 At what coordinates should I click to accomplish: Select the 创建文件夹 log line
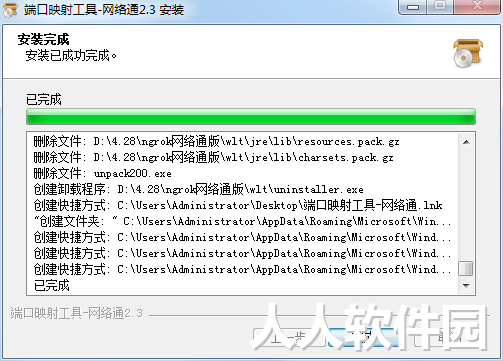242,221
